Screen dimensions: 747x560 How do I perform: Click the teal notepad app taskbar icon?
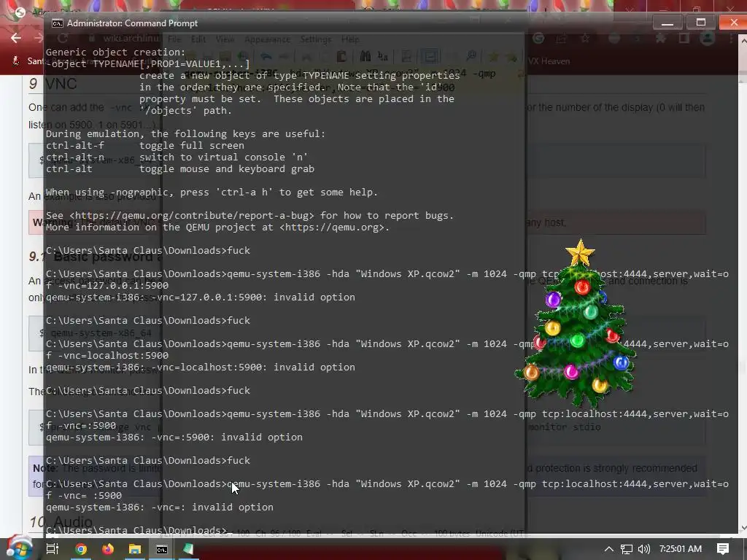[x=189, y=549]
